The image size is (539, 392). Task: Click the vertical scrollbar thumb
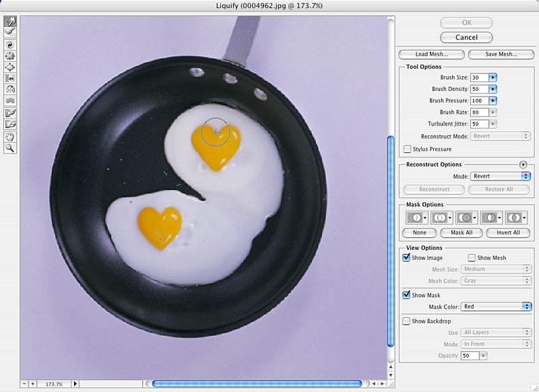click(x=391, y=242)
